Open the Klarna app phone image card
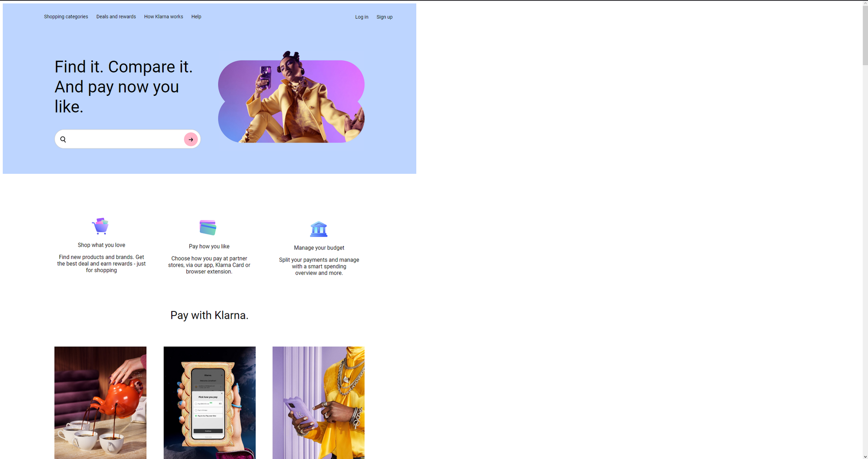This screenshot has height=459, width=868. click(x=209, y=403)
